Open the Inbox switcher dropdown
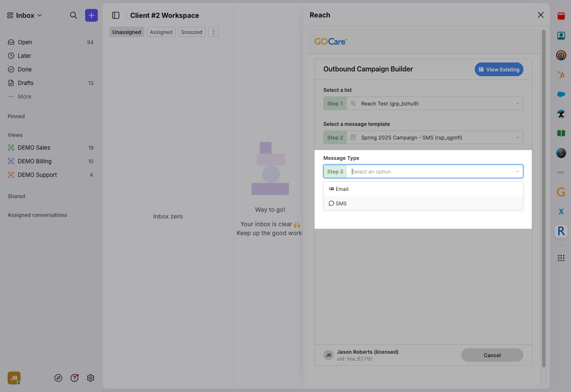The width and height of the screenshot is (571, 392). [25, 15]
